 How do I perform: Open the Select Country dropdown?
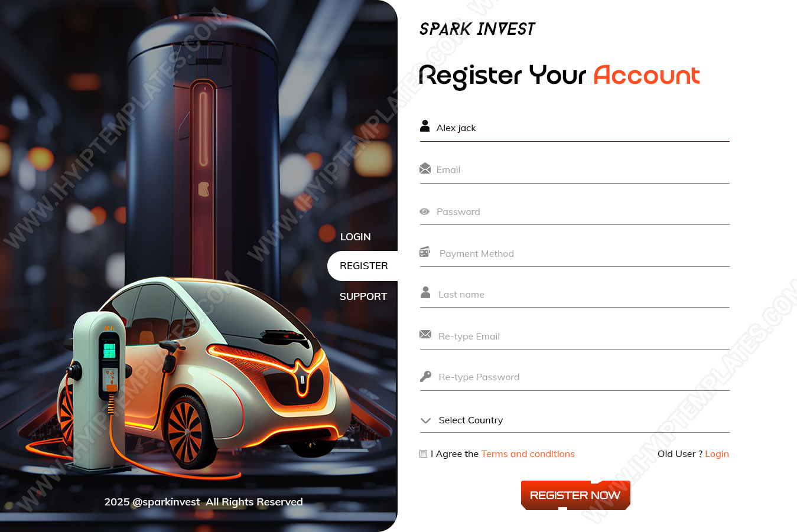575,420
